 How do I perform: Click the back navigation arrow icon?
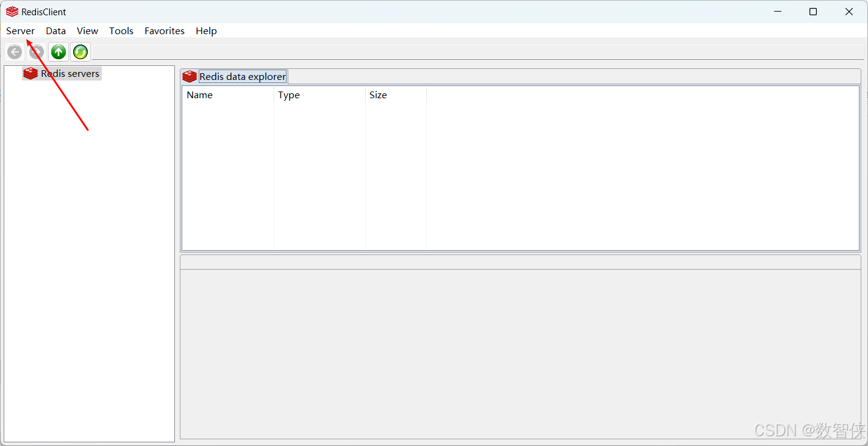coord(14,52)
